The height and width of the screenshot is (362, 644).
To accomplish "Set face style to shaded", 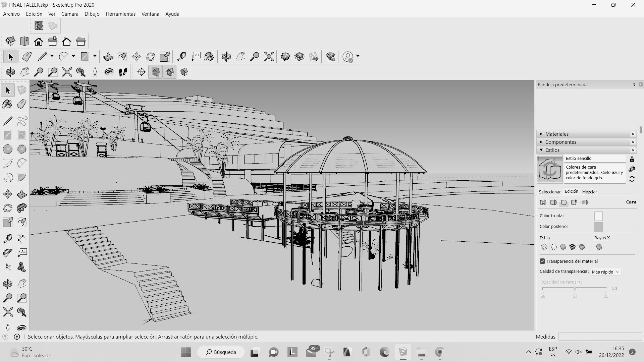I will [563, 247].
